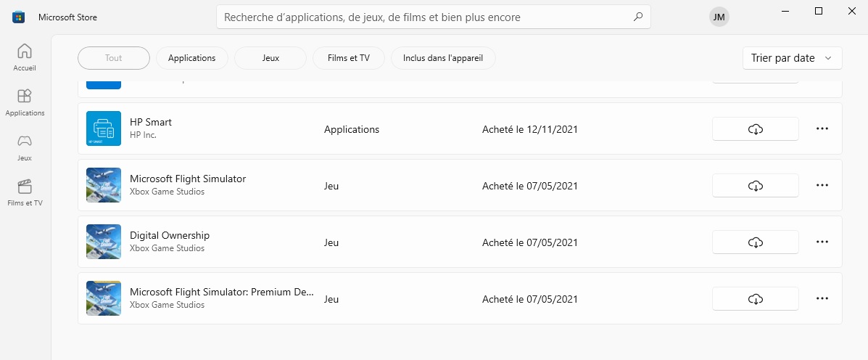Switch to the Jeux filter chip

[x=270, y=58]
